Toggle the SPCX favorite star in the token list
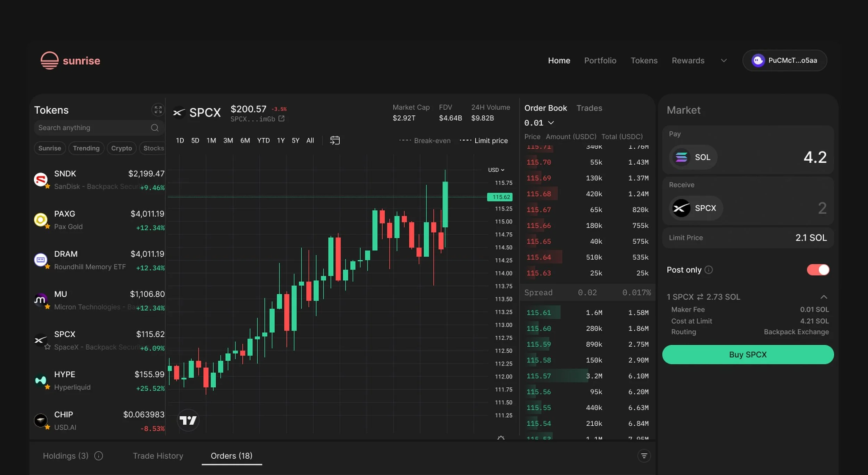 point(48,347)
